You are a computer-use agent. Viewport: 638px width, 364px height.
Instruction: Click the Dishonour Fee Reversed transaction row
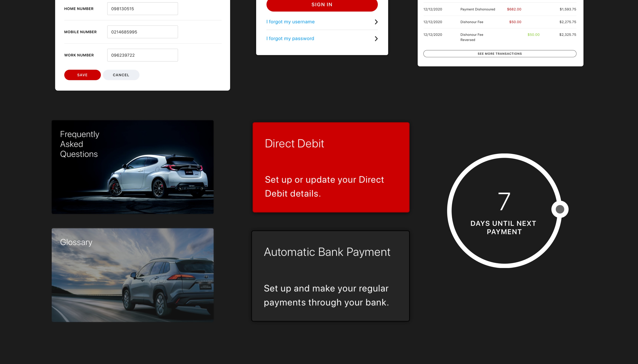(499, 37)
